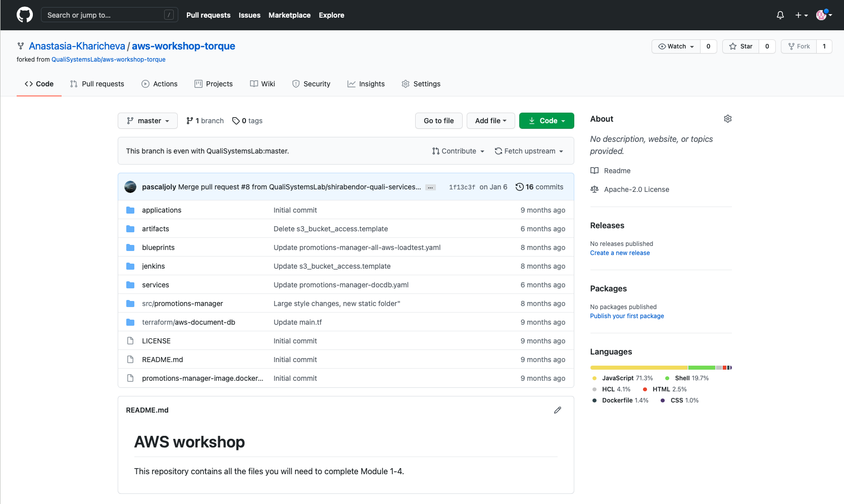
Task: Open Pull requests in the top navigation
Action: pos(208,15)
